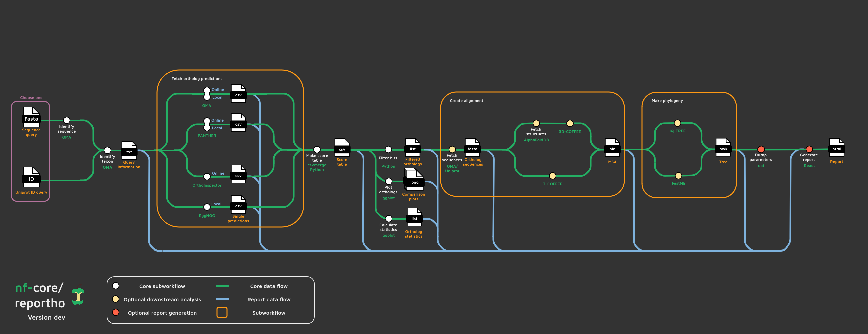Image resolution: width=868 pixels, height=334 pixels.
Task: Click the aln MSA file icon
Action: (x=612, y=147)
